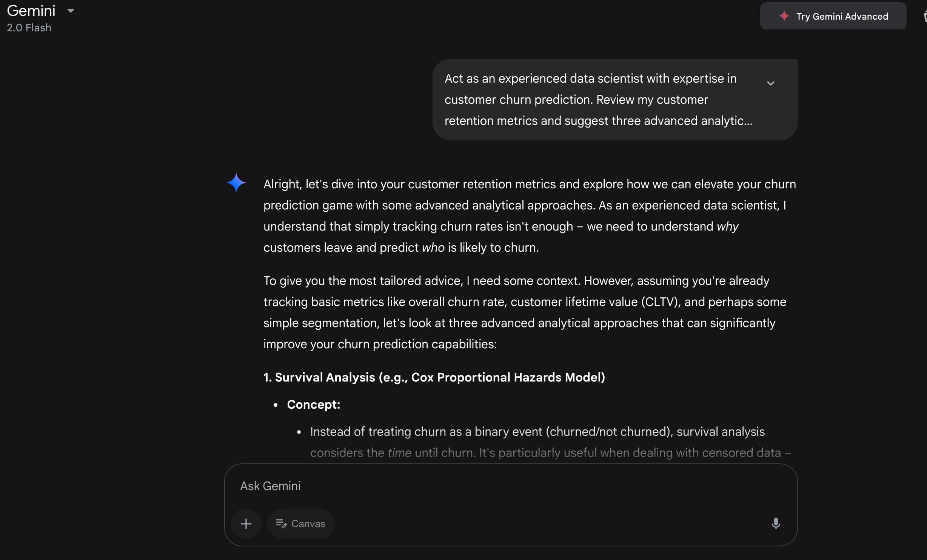Screen dimensions: 927x560
Task: Open the Gemini model dropdown arrow
Action: 71,11
